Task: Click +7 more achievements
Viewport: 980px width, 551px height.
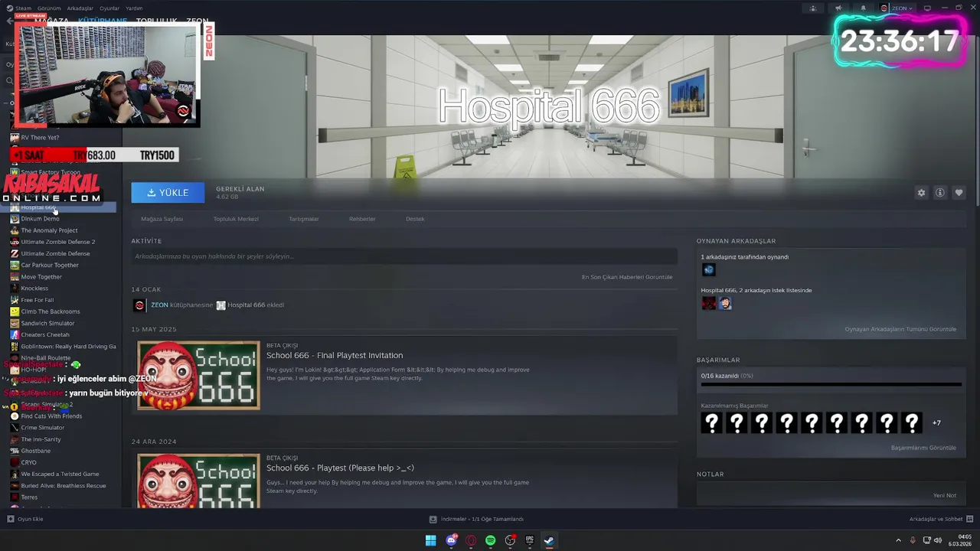Action: point(936,422)
